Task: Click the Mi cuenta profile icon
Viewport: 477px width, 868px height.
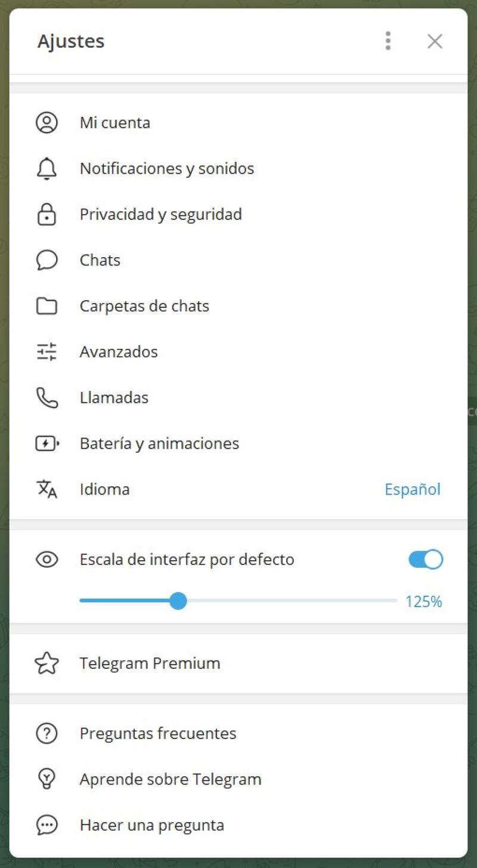Action: coord(47,123)
